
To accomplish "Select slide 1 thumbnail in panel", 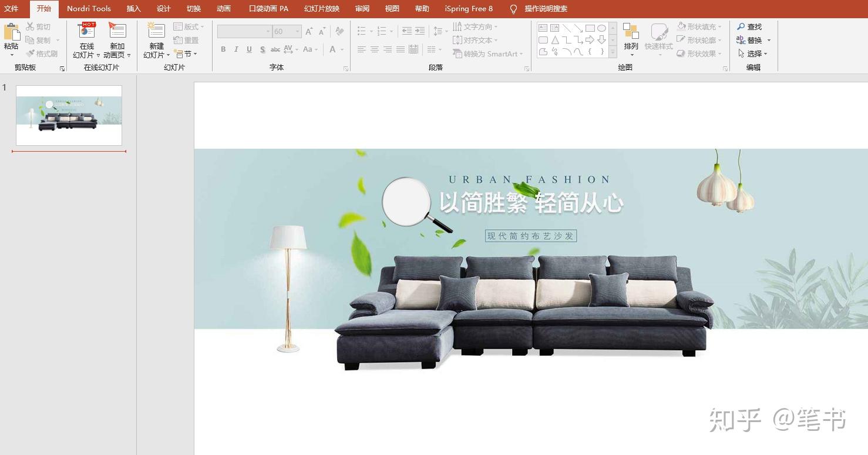I will click(x=69, y=115).
